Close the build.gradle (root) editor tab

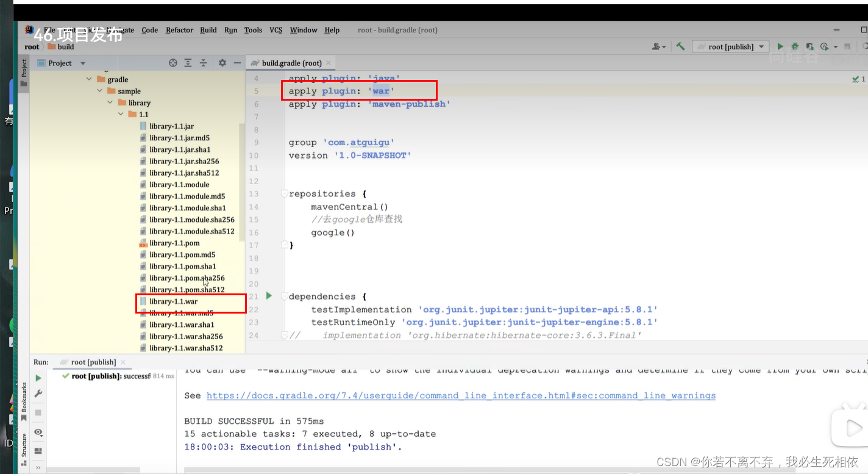tap(329, 63)
